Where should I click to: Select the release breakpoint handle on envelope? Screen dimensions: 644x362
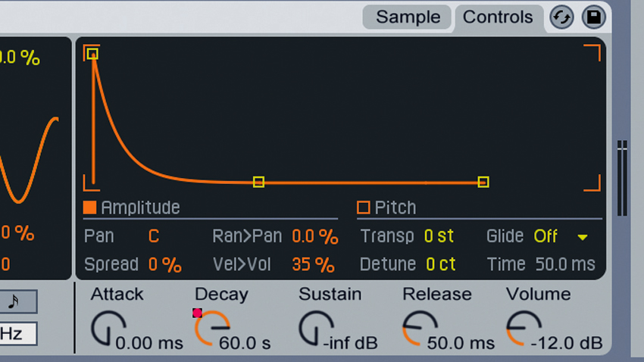click(x=483, y=182)
